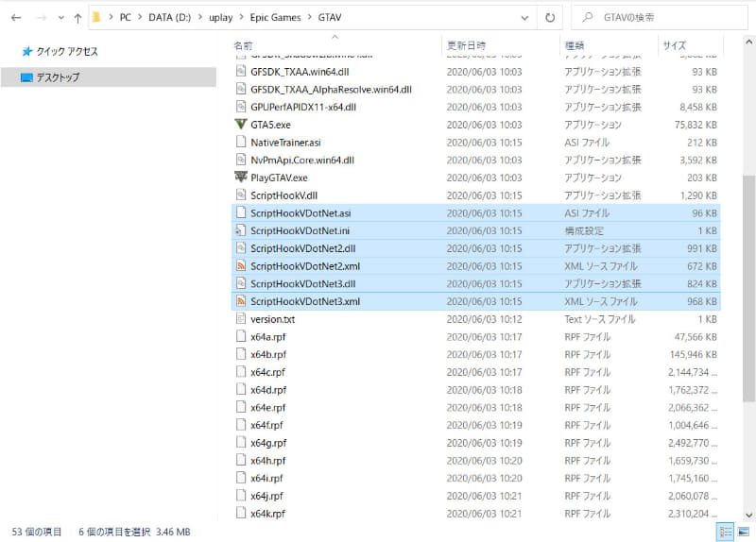The height and width of the screenshot is (542, 756).
Task: Select x64a.rpf file icon
Action: [x=241, y=336]
